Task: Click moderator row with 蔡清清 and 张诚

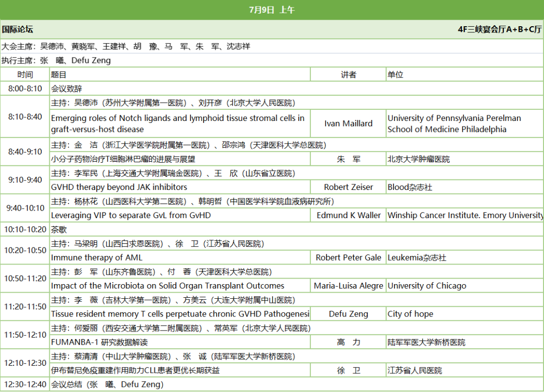Action: point(297,356)
